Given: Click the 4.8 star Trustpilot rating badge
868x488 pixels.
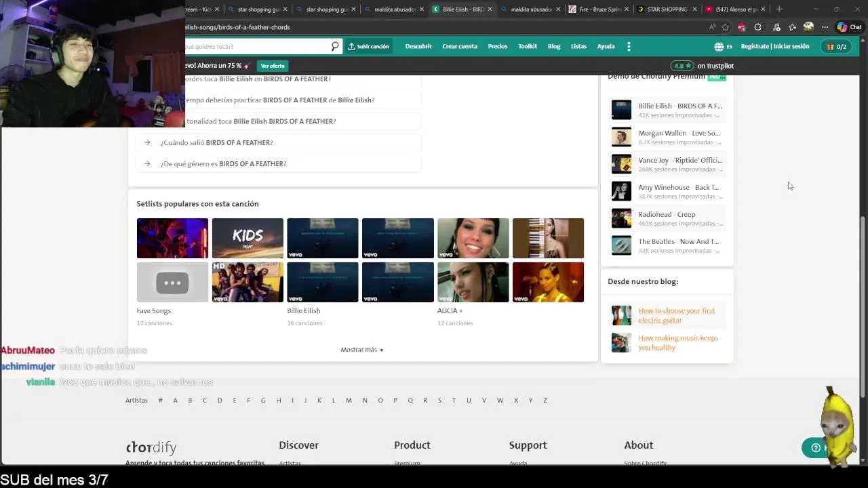Looking at the screenshot, I should (682, 66).
